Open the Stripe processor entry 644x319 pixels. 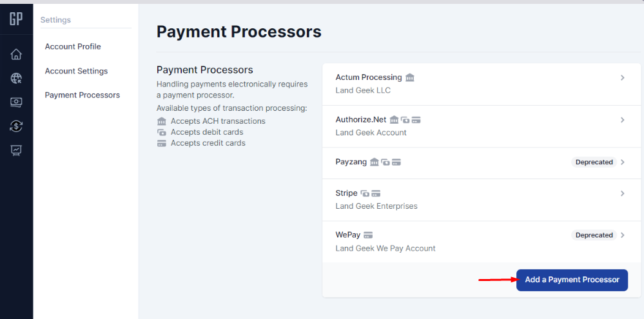click(482, 200)
